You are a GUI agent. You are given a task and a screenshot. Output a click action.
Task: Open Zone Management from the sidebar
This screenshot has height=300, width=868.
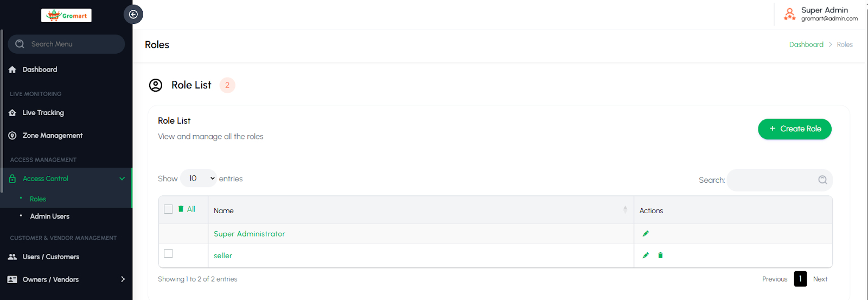coord(53,136)
